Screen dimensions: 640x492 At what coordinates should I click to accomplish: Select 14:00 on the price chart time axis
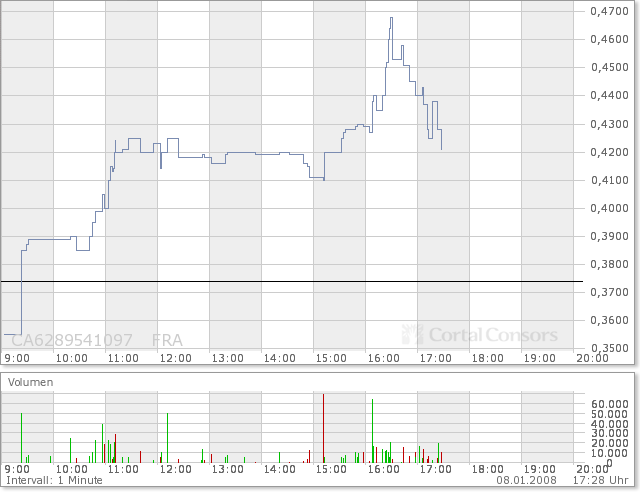(x=280, y=358)
